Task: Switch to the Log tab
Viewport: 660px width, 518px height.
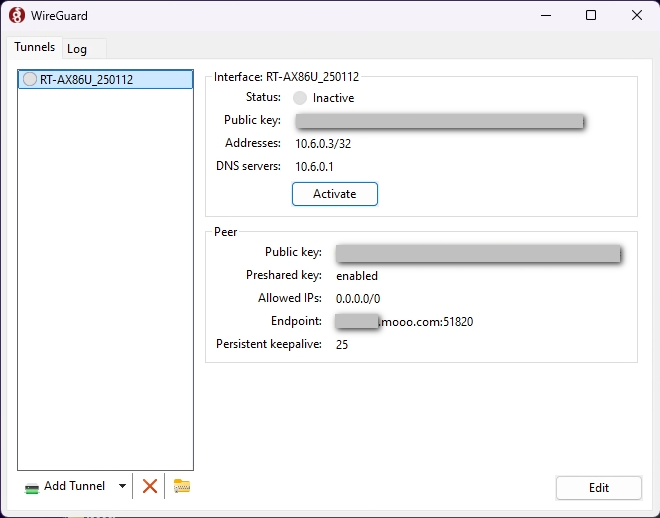Action: coord(77,49)
